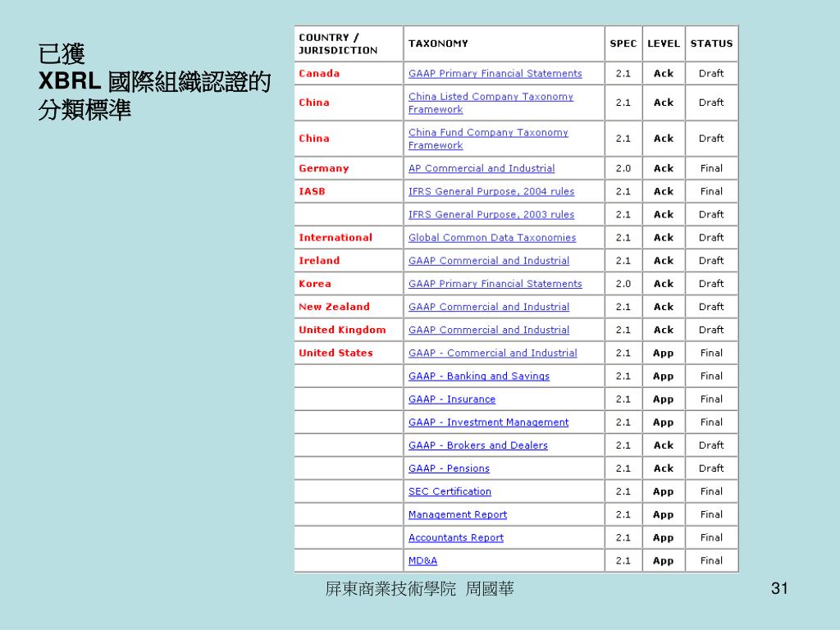
Task: Open IFRS General Purpose, 2004 rules link
Action: 491,191
